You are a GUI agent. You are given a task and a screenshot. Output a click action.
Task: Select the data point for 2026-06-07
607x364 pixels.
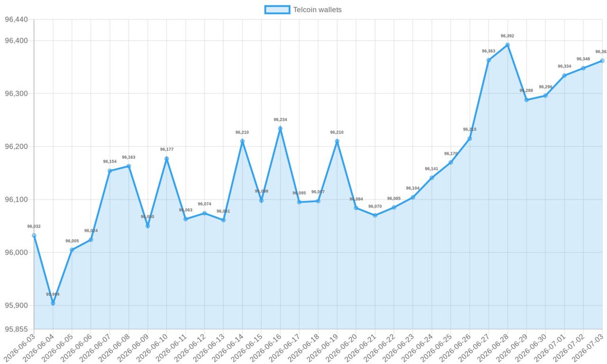(110, 171)
